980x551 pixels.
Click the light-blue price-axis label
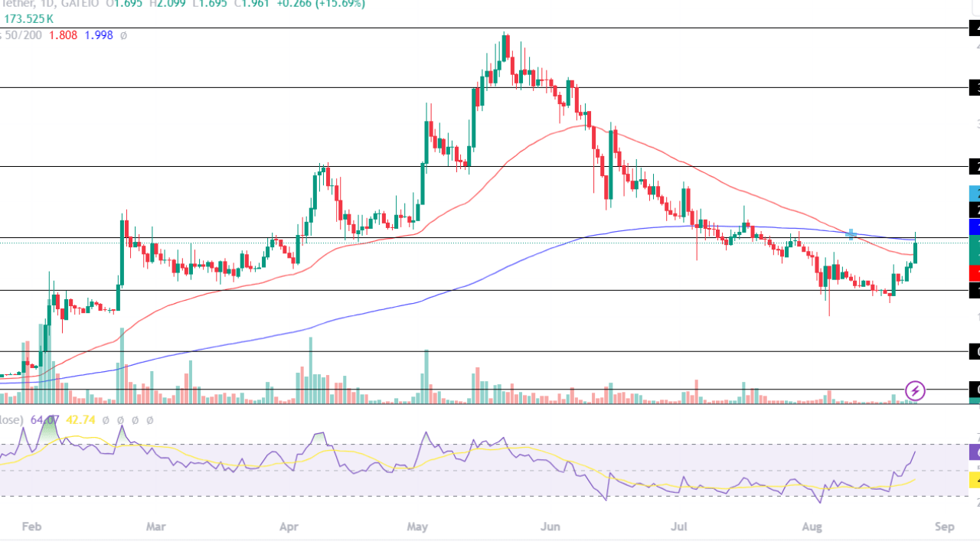click(x=974, y=193)
